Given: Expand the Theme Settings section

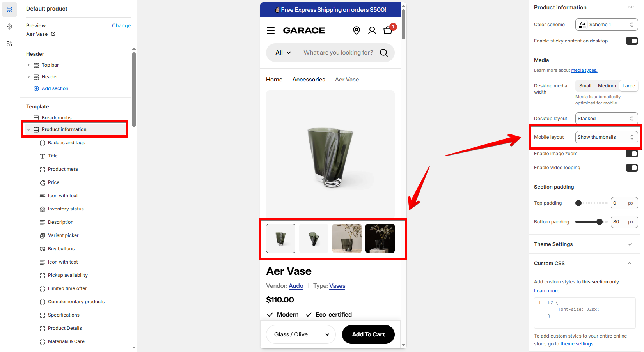Looking at the screenshot, I should pyautogui.click(x=585, y=244).
